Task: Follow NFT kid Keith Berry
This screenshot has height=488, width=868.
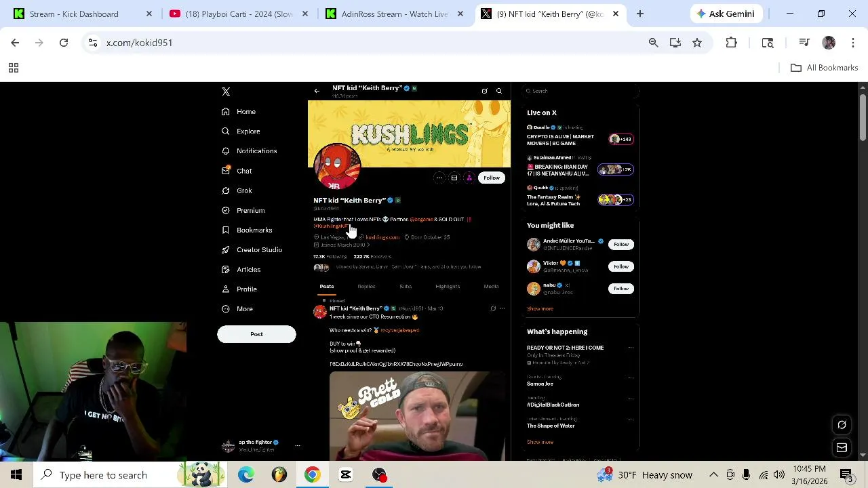Action: [492, 178]
